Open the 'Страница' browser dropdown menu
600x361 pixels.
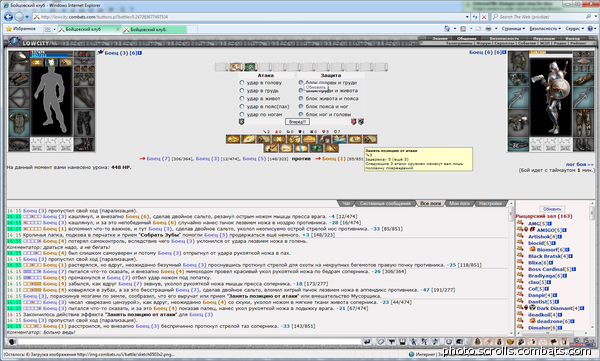[x=513, y=29]
